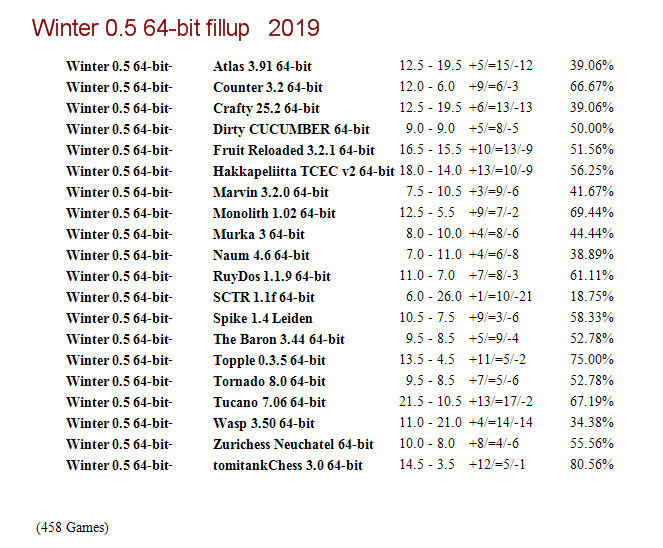Click tomitankChess 3.0 percentage 80.56%

pyautogui.click(x=592, y=465)
